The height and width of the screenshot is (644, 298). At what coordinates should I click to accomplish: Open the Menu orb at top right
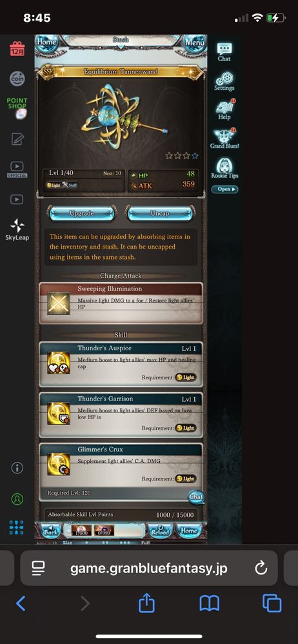pos(194,43)
